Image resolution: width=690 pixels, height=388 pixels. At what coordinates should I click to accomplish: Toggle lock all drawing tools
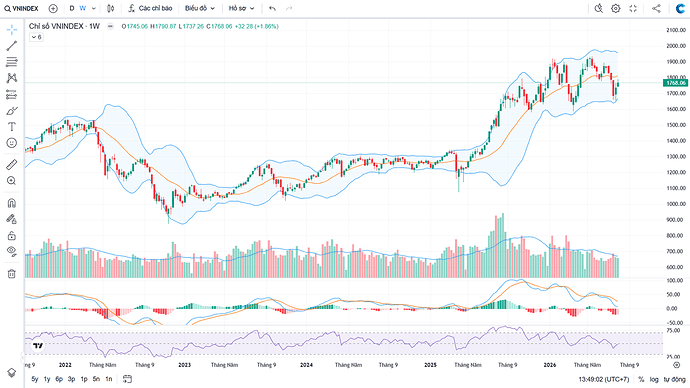[x=11, y=235]
